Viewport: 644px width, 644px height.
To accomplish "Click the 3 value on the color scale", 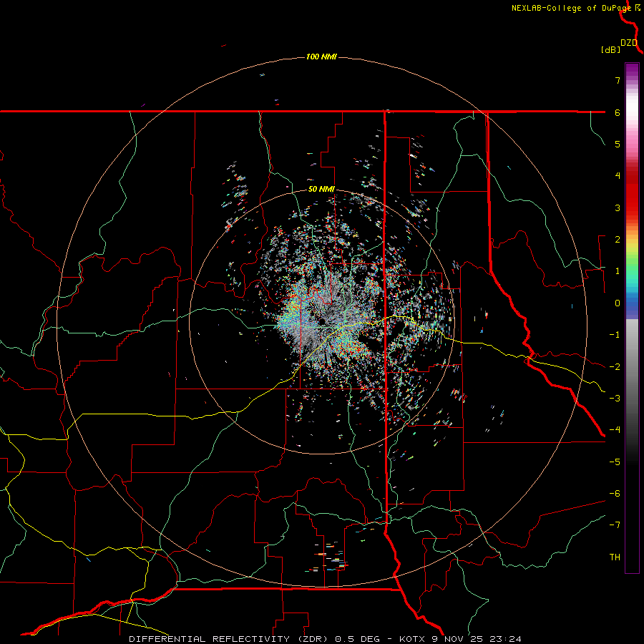I will click(618, 208).
